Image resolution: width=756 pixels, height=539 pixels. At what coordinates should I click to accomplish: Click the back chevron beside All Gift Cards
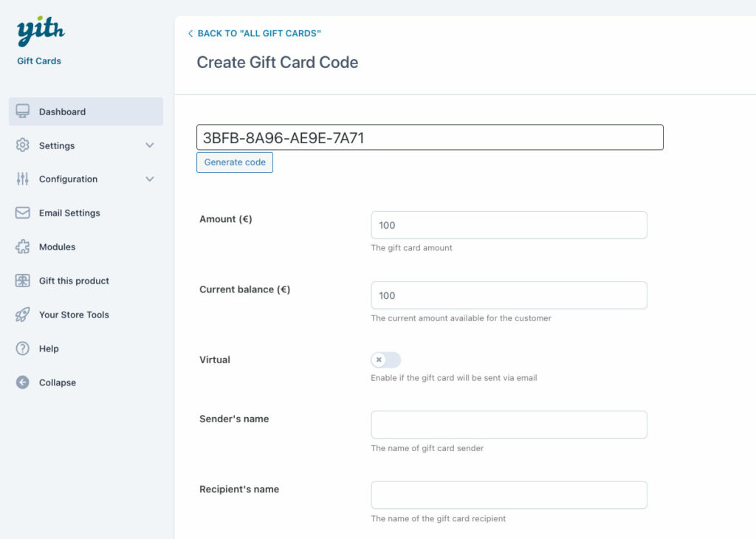pyautogui.click(x=190, y=33)
